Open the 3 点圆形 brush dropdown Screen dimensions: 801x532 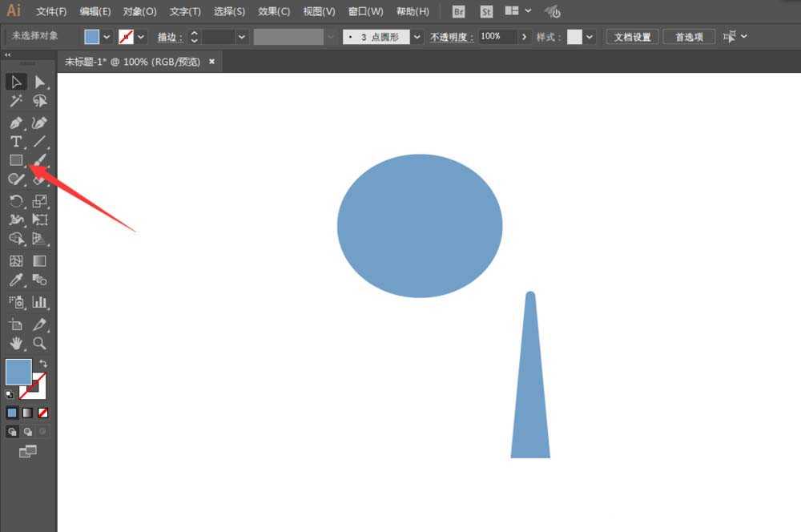417,37
